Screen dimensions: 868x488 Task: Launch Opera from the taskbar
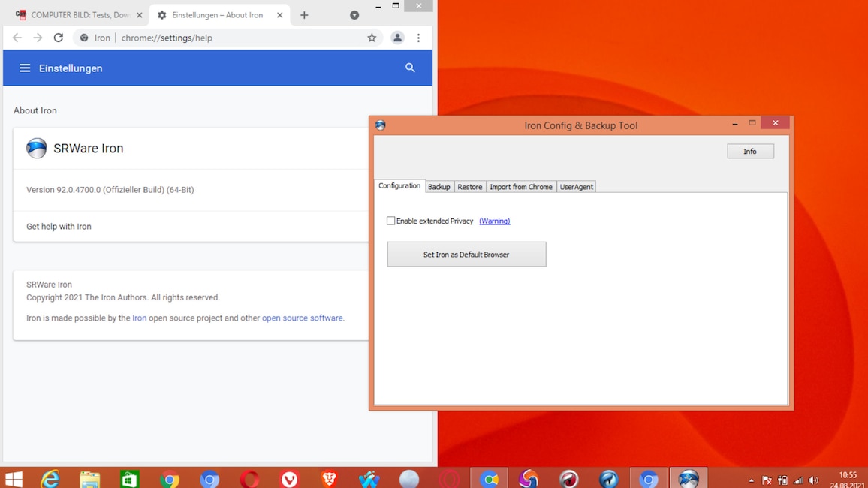point(249,478)
